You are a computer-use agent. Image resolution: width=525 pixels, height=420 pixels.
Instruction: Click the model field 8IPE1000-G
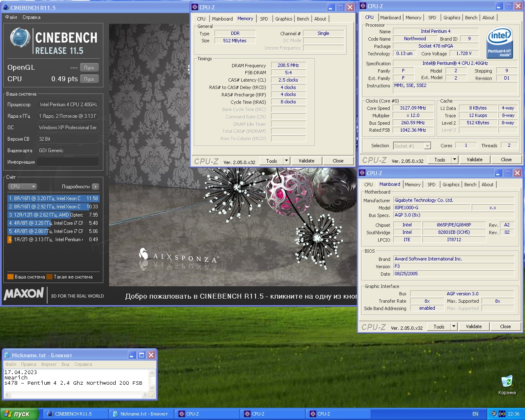pyautogui.click(x=431, y=208)
